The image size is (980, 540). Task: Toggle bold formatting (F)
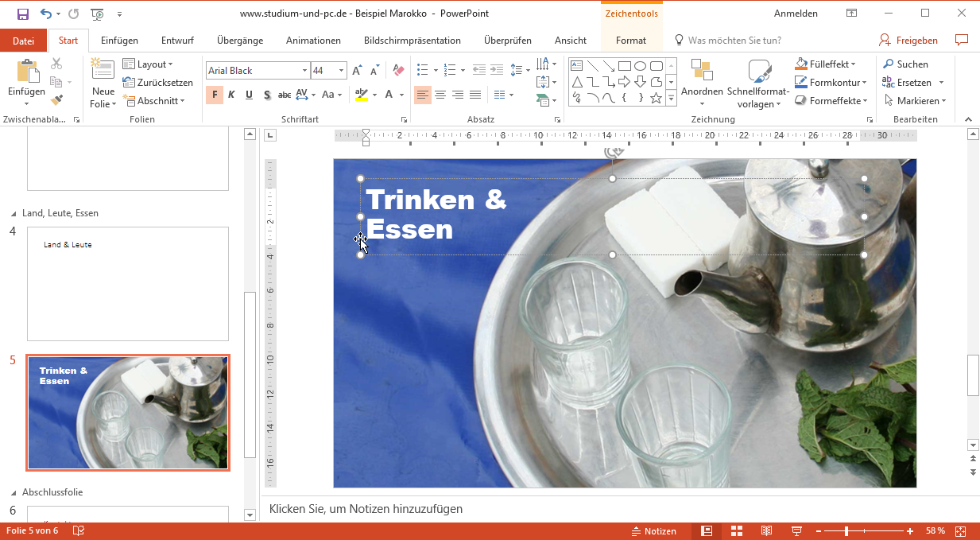(x=215, y=95)
